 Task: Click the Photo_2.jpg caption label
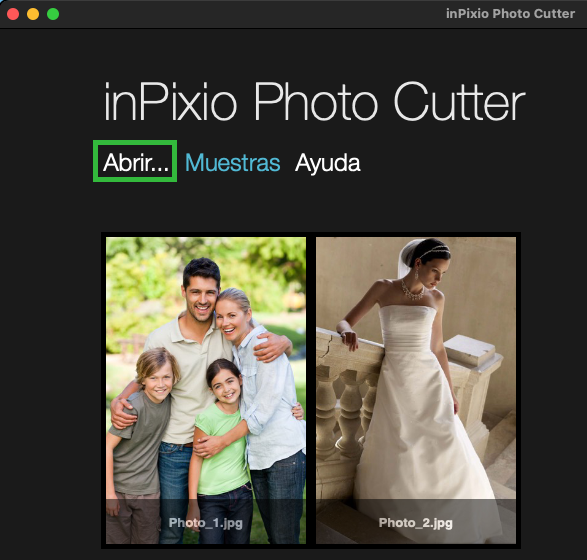(416, 523)
